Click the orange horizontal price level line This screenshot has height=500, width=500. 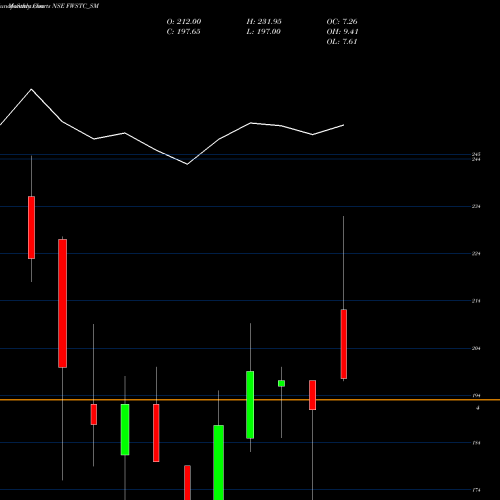(250, 400)
